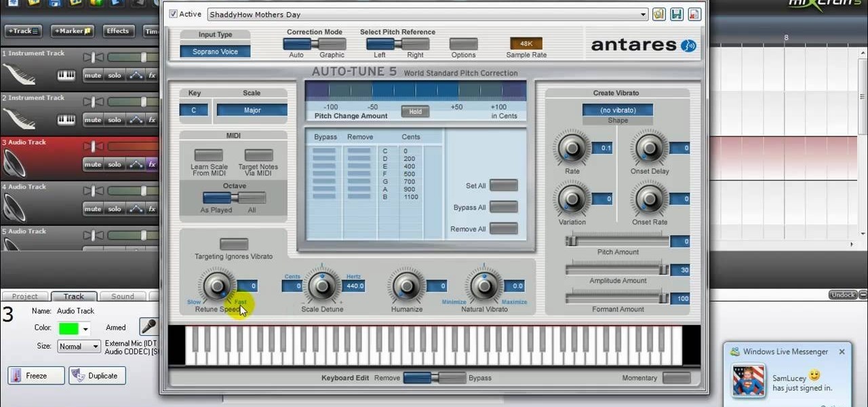Viewport: 868px width, 407px height.
Task: Click pan control on track 3 Audio Track
Action: [x=92, y=147]
